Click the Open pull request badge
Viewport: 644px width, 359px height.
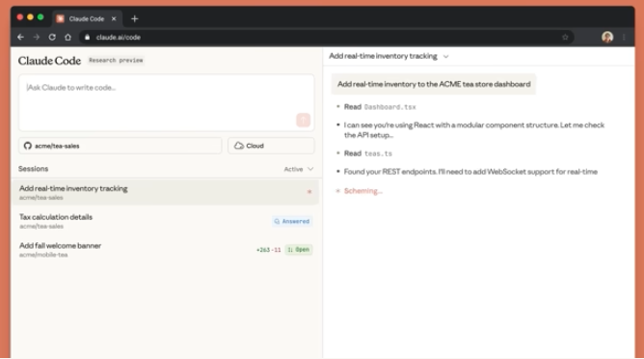(x=299, y=250)
